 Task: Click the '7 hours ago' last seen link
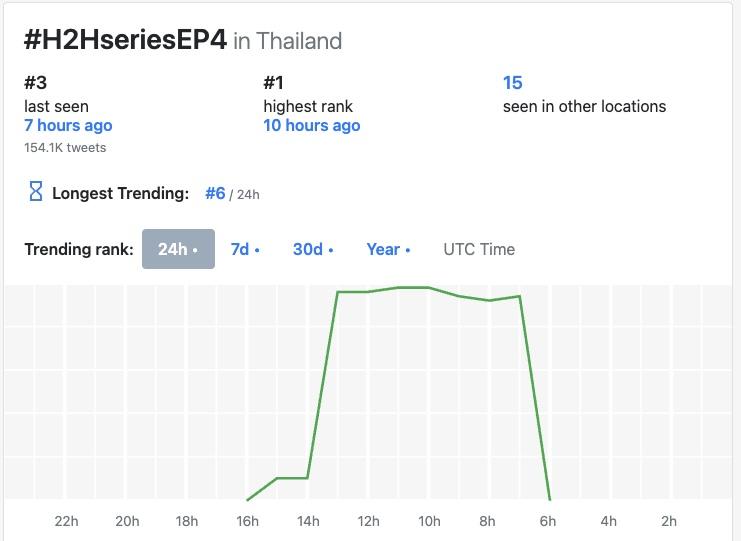pyautogui.click(x=68, y=126)
